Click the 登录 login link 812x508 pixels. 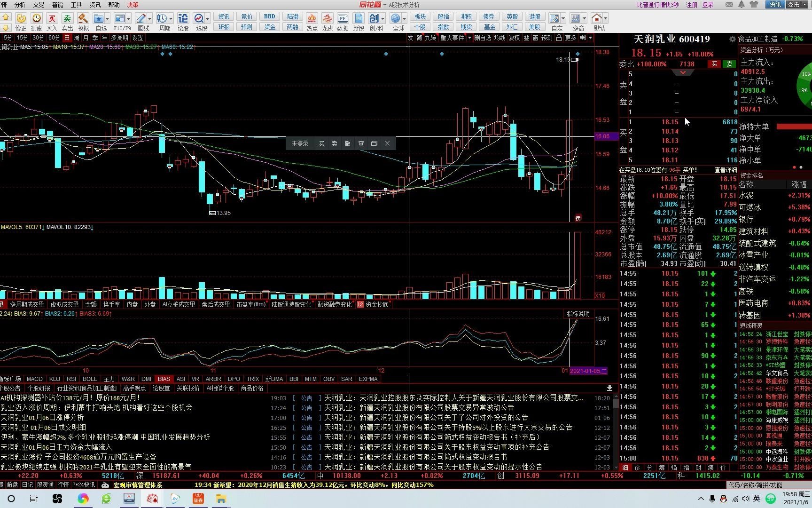click(x=708, y=5)
